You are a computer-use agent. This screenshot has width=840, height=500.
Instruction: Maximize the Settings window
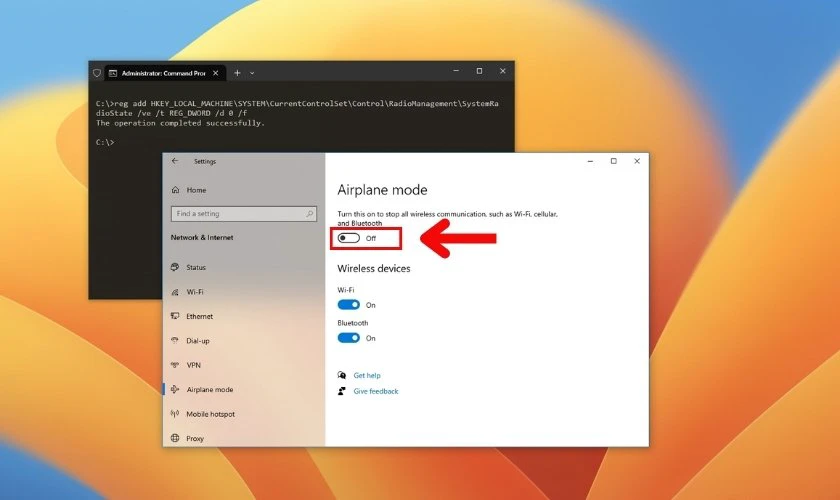(614, 161)
